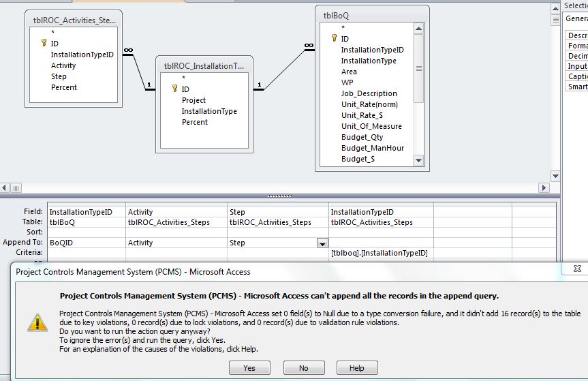Select Budget_Qty field in tblBoQ
Screen dimensions: 588x381
click(x=362, y=137)
